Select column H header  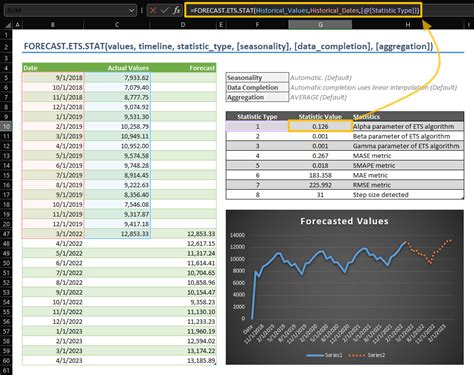tap(408, 24)
